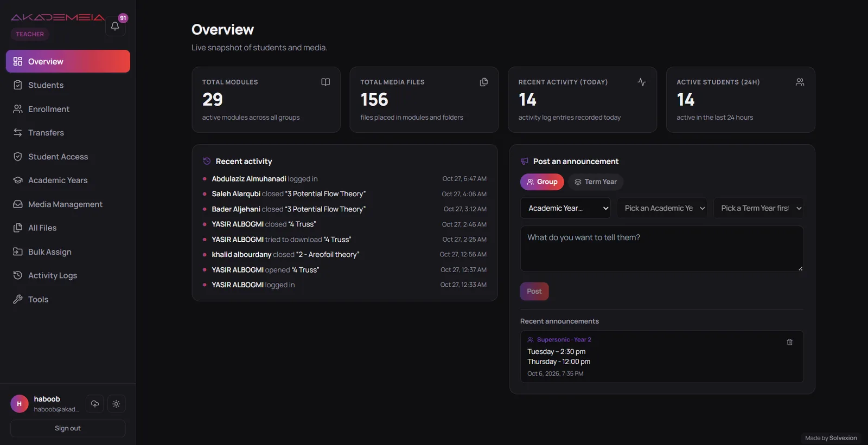Click Bader Aljehani's activity entry
This screenshot has height=445, width=868.
(x=344, y=209)
